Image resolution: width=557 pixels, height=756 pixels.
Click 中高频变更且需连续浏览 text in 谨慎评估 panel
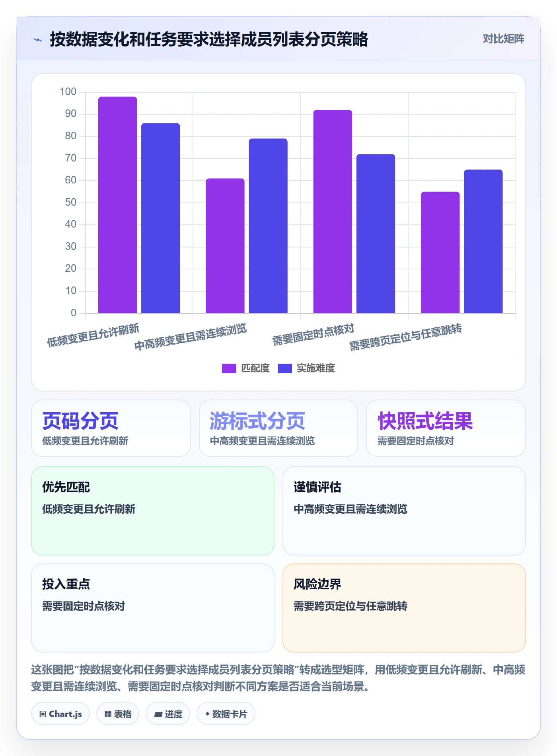[x=351, y=509]
